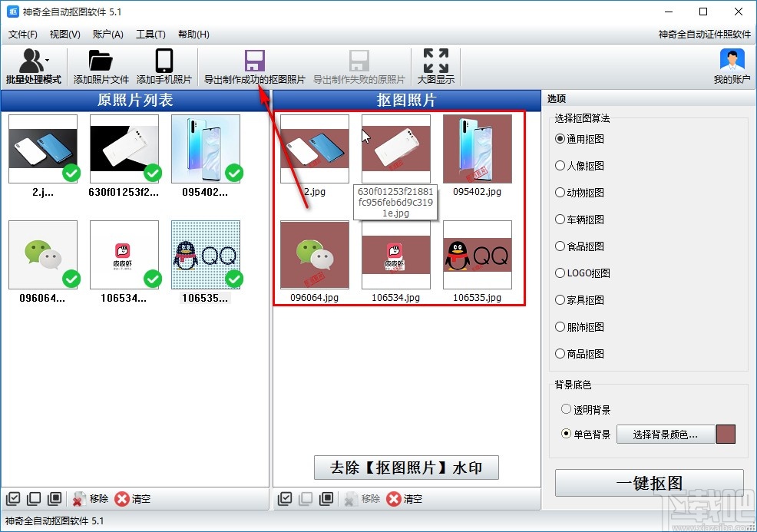Select all icon in cutout photos toolbar
757x532 pixels.
[285, 498]
